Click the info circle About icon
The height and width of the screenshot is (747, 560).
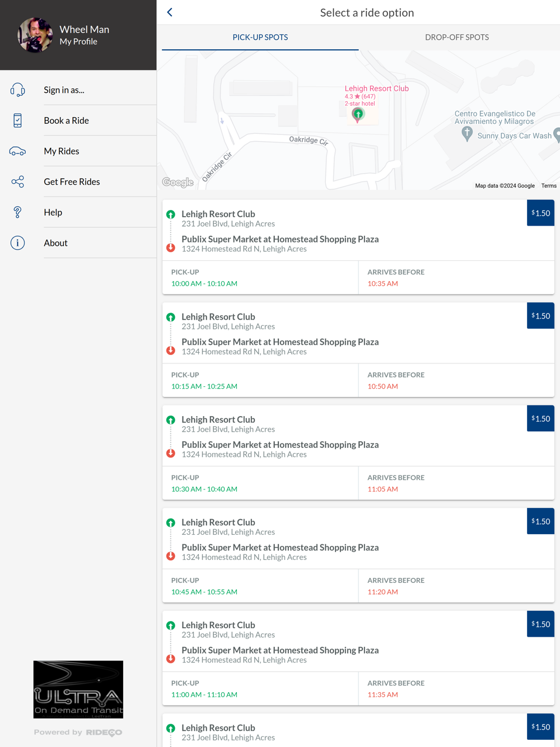(17, 243)
